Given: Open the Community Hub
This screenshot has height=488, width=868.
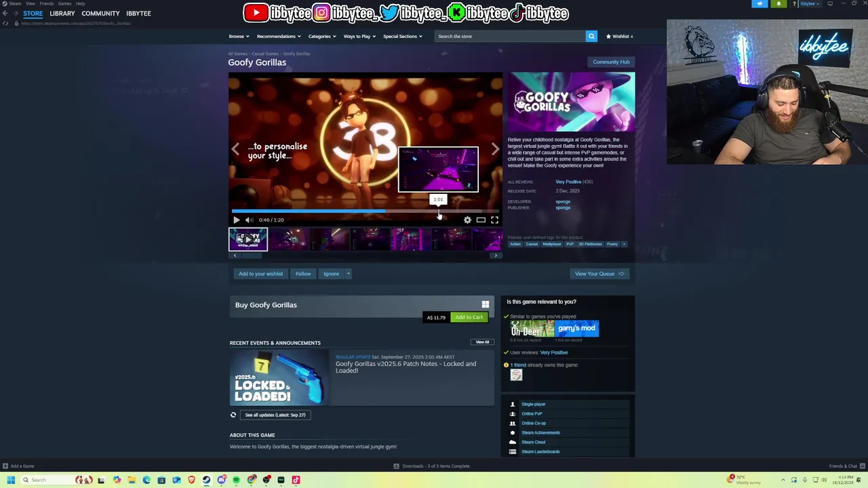Looking at the screenshot, I should pyautogui.click(x=611, y=62).
